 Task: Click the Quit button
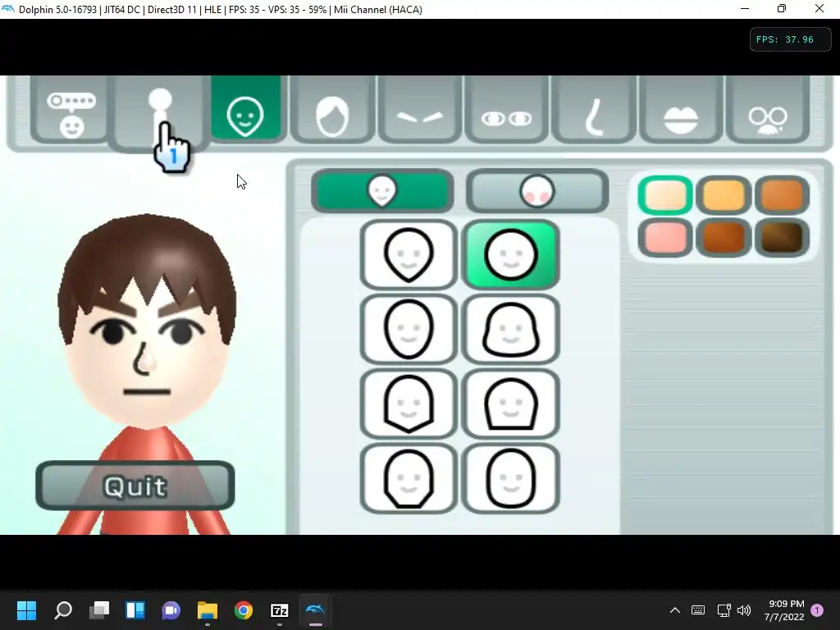point(135,486)
